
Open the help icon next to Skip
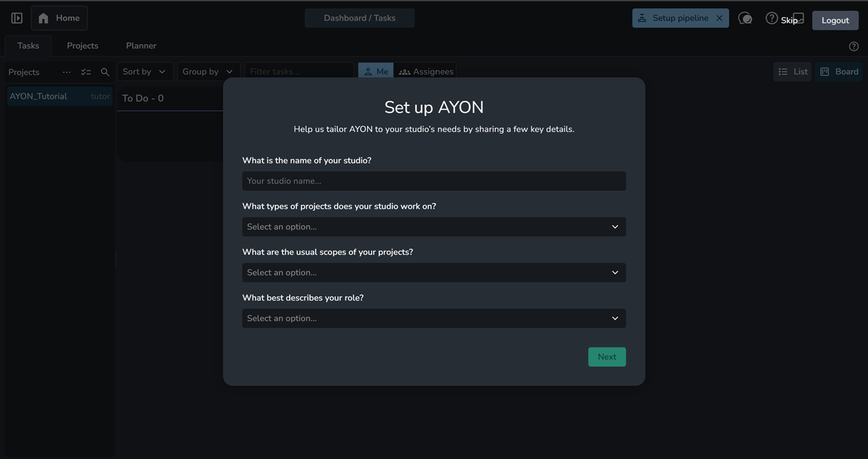tap(772, 18)
